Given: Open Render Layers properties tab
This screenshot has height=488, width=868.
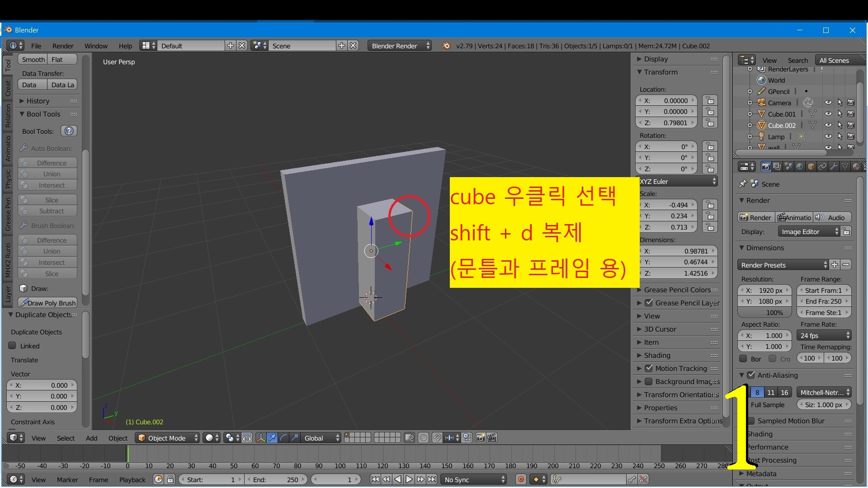Looking at the screenshot, I should click(777, 167).
